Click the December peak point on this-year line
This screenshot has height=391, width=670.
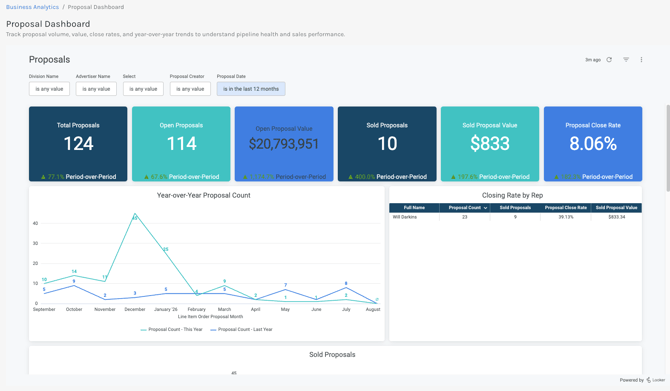pyautogui.click(x=135, y=214)
